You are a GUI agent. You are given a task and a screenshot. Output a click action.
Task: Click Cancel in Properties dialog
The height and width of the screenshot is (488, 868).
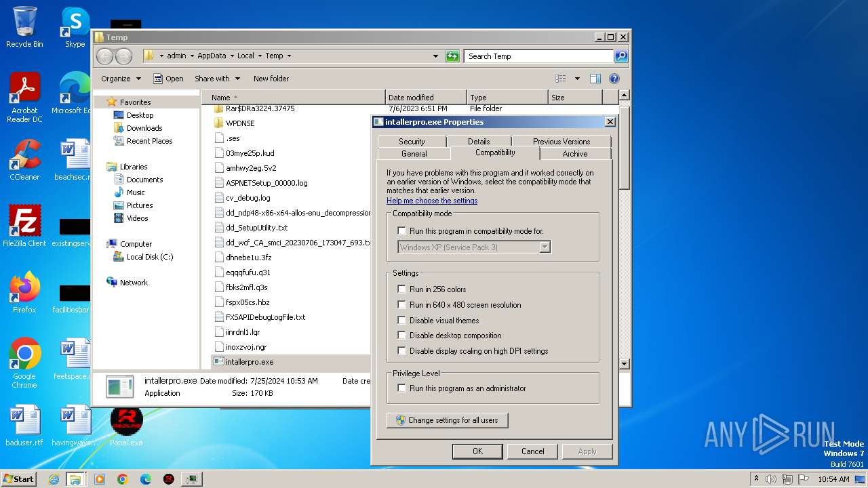[532, 451]
